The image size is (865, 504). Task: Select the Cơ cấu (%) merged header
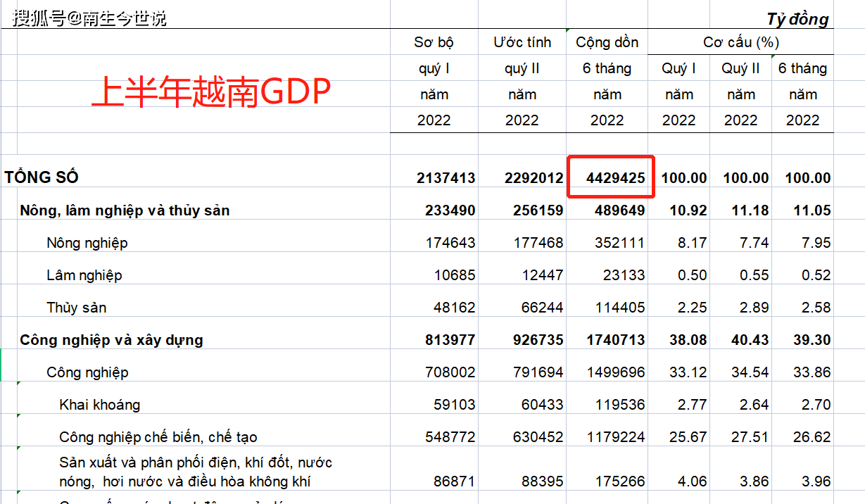point(740,42)
